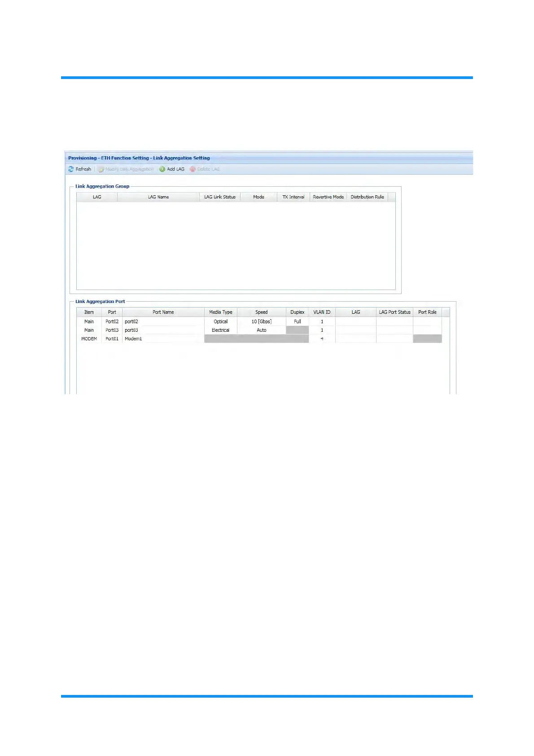Click the LAG Link Status column header
This screenshot has width=534, height=756.
(x=220, y=197)
